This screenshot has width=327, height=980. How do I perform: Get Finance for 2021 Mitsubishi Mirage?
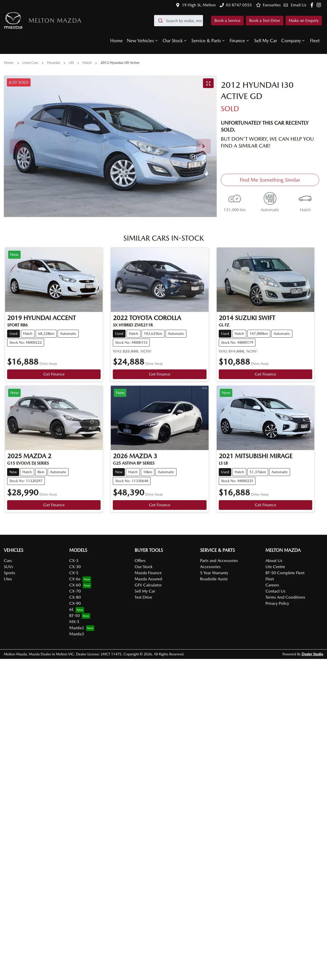pyautogui.click(x=265, y=505)
